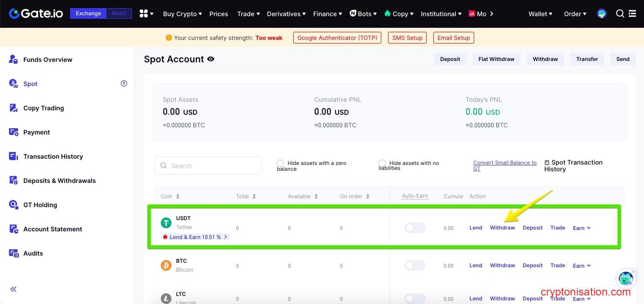This screenshot has height=304, width=644.
Task: Click the Google Authenticator (TOTP) button
Action: point(337,38)
